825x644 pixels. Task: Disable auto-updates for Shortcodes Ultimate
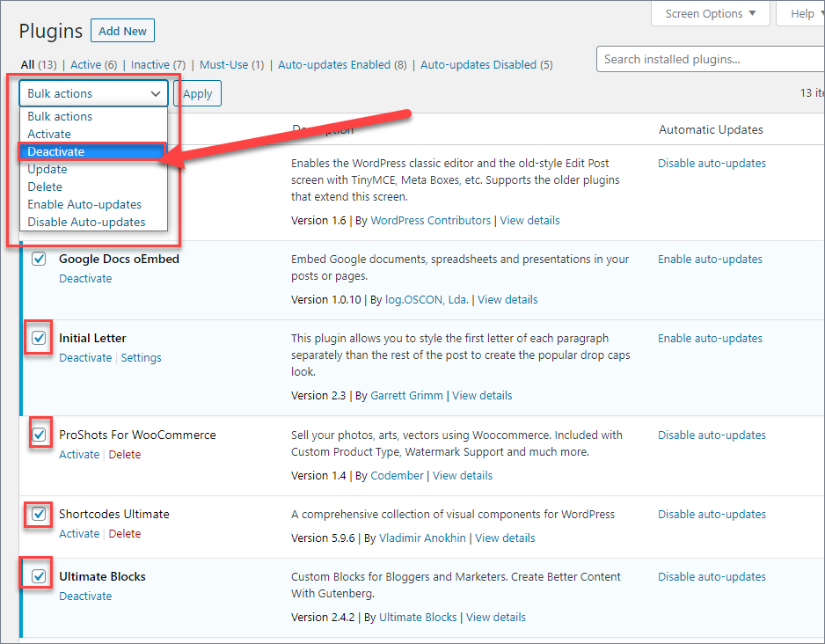coord(712,514)
